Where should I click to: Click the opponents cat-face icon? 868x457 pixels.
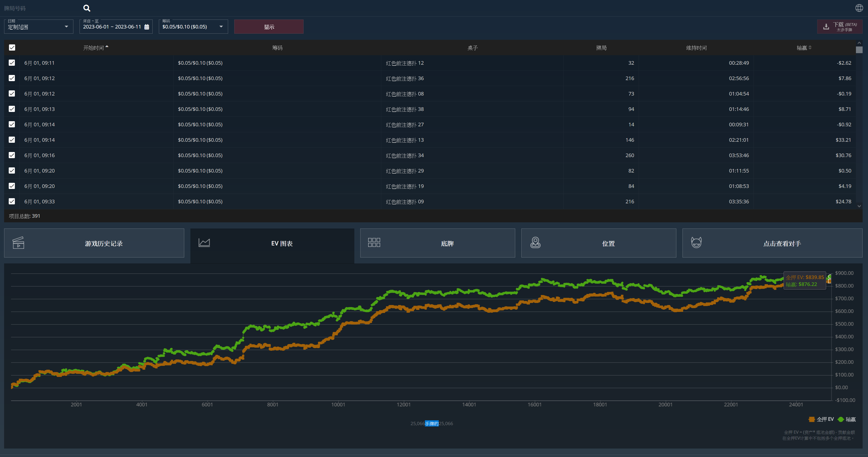point(696,242)
